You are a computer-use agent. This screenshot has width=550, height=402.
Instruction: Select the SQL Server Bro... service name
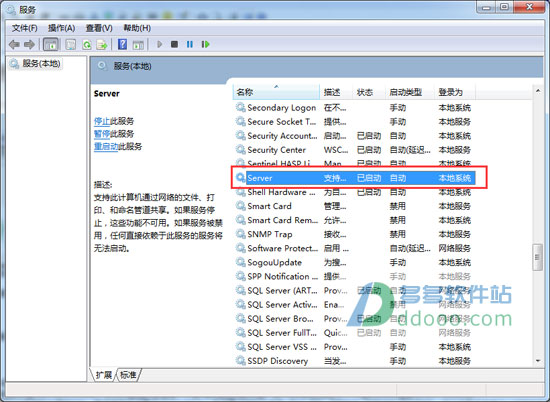pos(281,319)
